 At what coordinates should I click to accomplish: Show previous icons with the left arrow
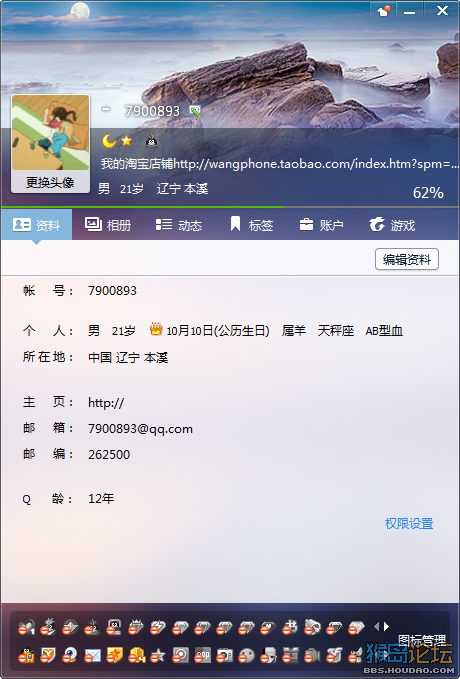(376, 626)
